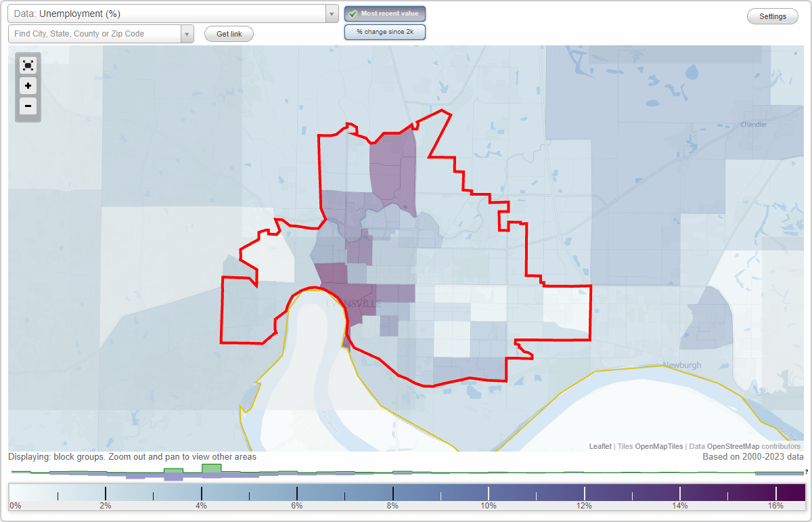Zoom out using the minus icon

[28, 106]
